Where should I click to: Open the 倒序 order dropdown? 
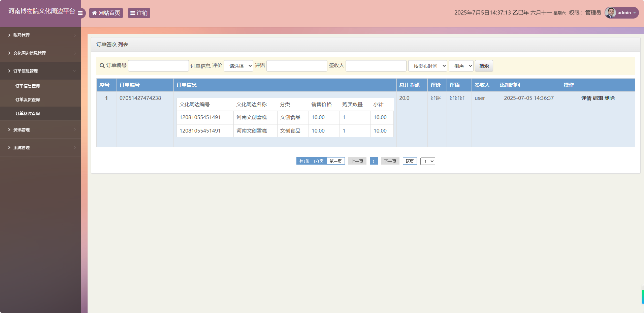tap(461, 66)
